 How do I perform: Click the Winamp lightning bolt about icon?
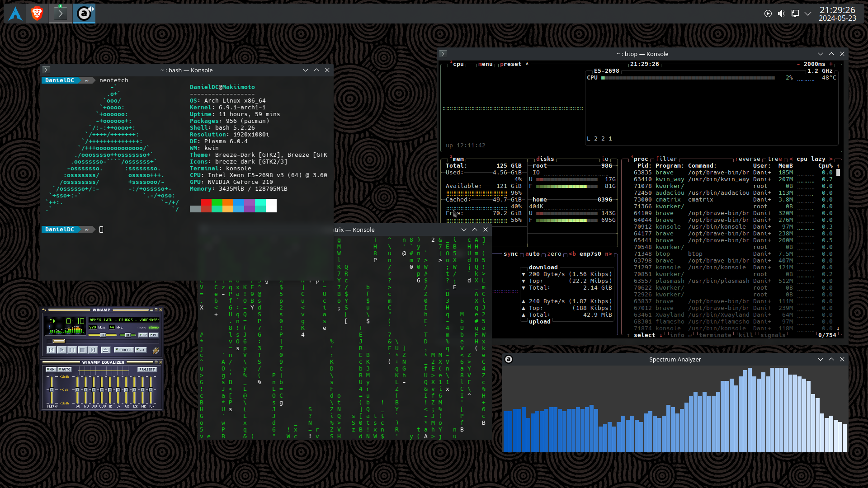(x=156, y=351)
